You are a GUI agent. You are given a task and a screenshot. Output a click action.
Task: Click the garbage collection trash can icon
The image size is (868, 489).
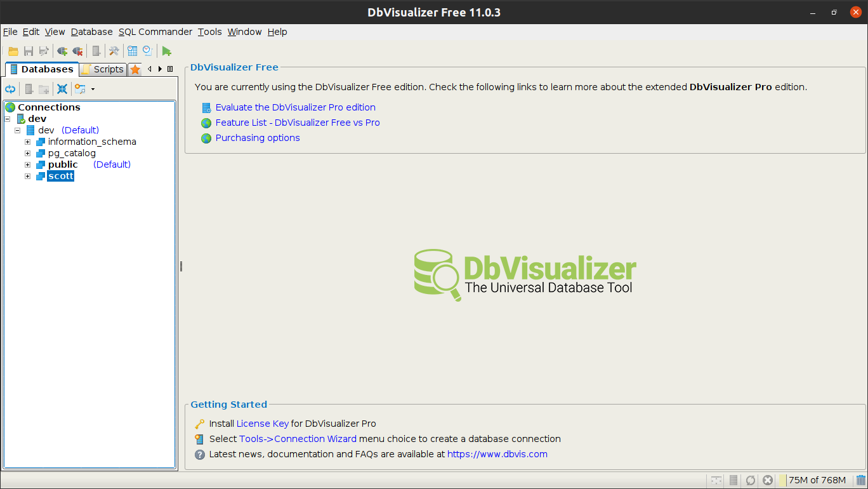pos(861,480)
